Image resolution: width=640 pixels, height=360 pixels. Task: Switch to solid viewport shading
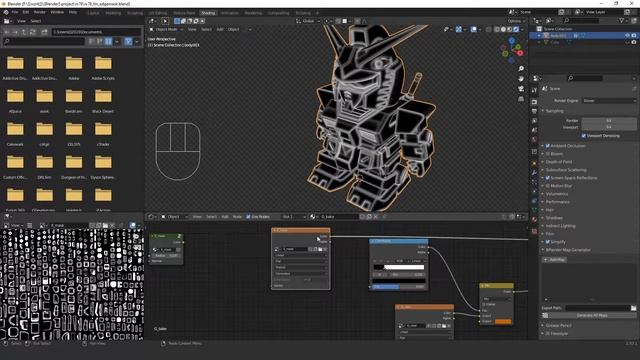tap(503, 29)
